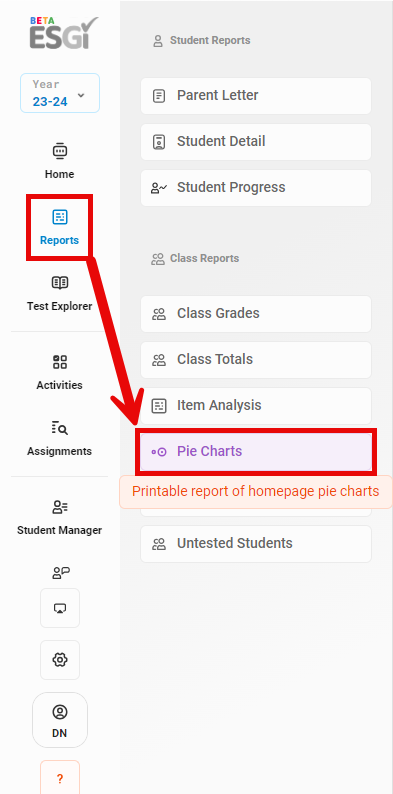Open Assignments search-list icon
This screenshot has width=393, height=794.
click(60, 428)
